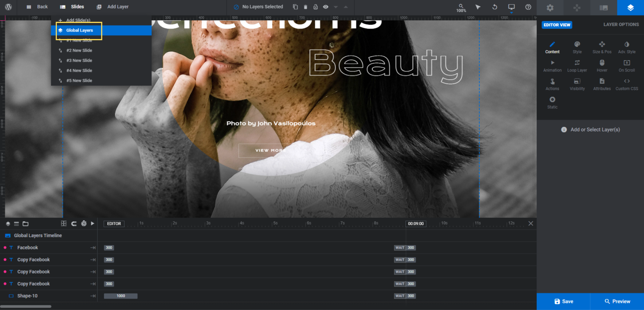Save the slider
The height and width of the screenshot is (310, 644).
point(563,301)
